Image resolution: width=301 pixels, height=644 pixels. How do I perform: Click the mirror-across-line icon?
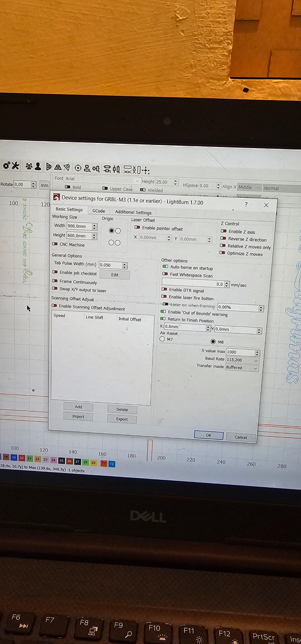coord(67,167)
